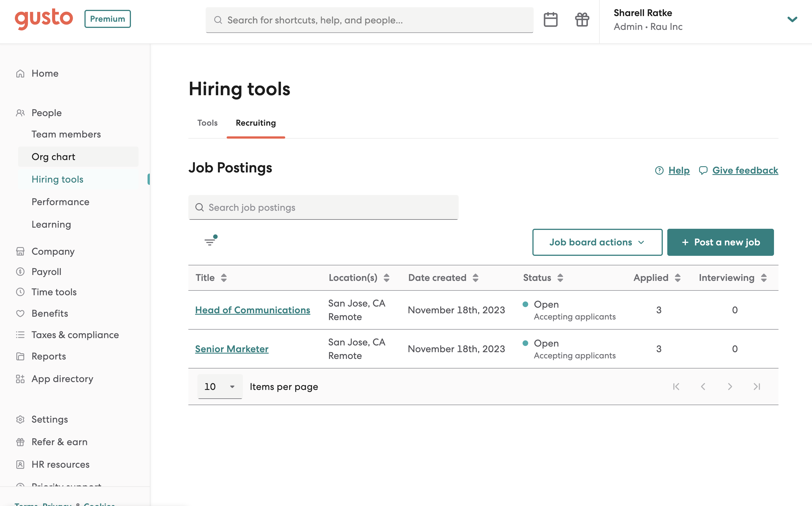The width and height of the screenshot is (812, 506).
Task: Click the Premium plan badge
Action: point(107,19)
